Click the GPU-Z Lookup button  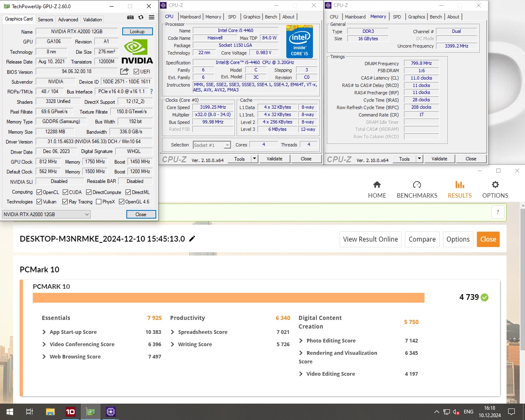[x=137, y=32]
